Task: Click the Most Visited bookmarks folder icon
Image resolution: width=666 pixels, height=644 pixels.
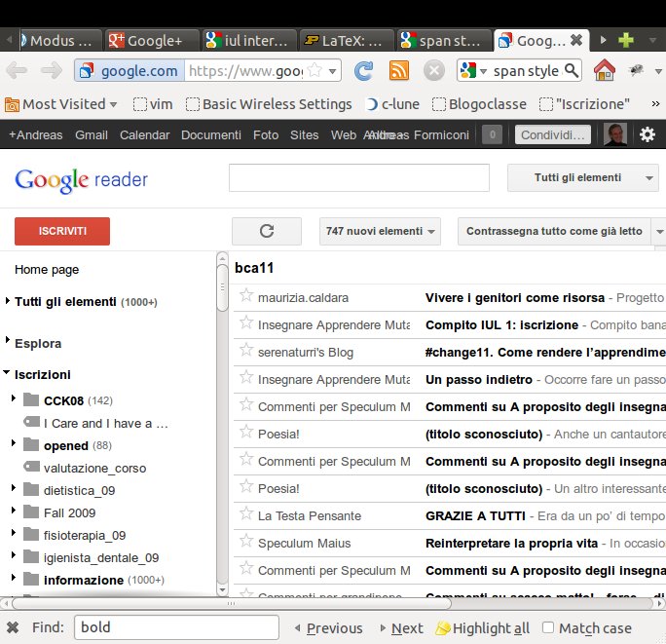Action: (x=12, y=104)
